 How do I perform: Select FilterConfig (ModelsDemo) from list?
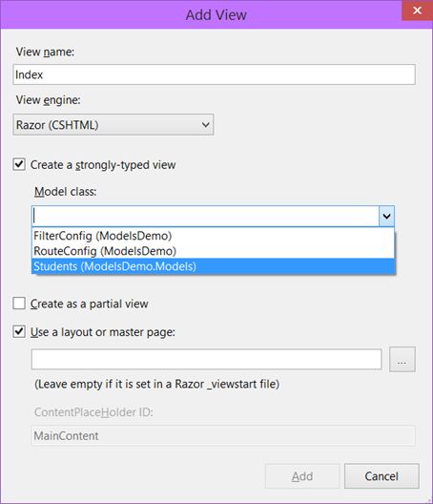coord(213,236)
